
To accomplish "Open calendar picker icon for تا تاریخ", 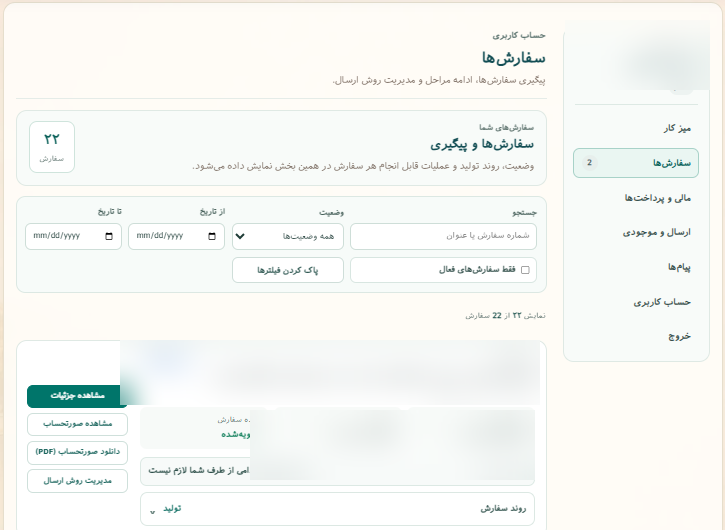I will pos(109,236).
